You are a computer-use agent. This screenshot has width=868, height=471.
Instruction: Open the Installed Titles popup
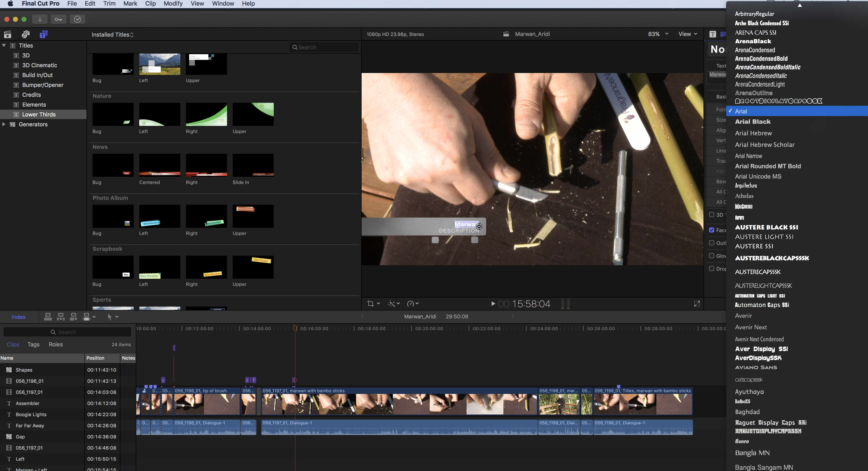tap(112, 35)
